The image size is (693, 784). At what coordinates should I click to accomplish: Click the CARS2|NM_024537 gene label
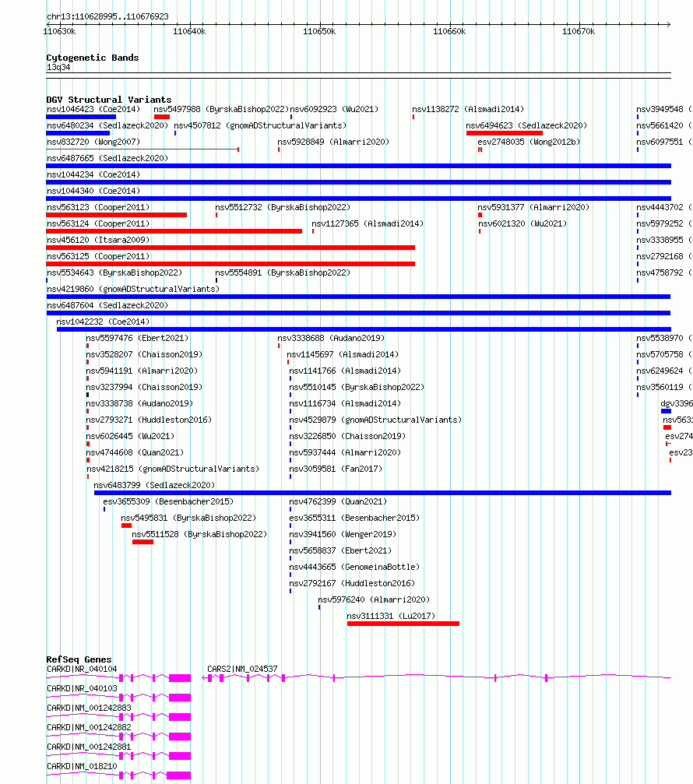pyautogui.click(x=242, y=669)
